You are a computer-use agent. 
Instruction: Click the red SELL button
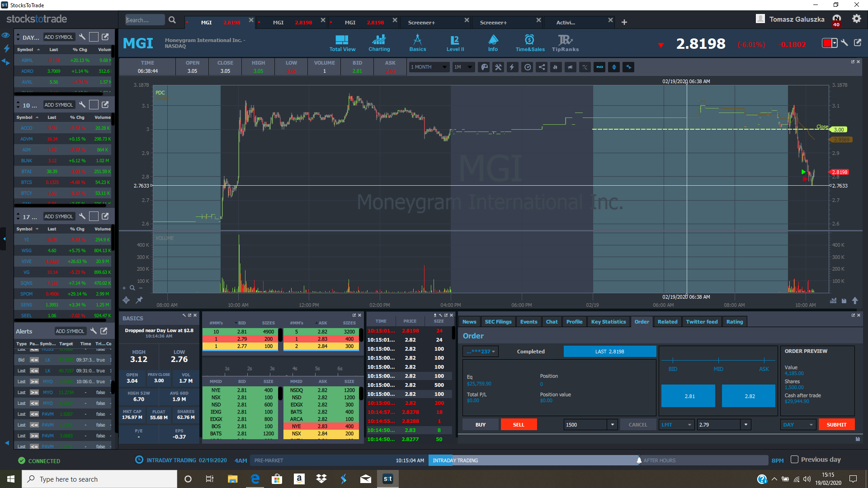pyautogui.click(x=519, y=425)
